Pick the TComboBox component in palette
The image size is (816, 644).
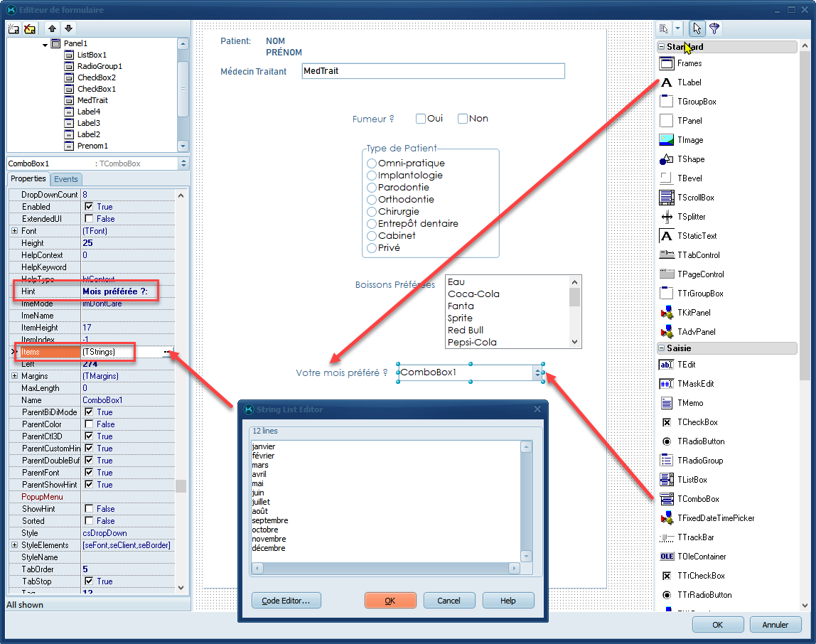coord(666,499)
